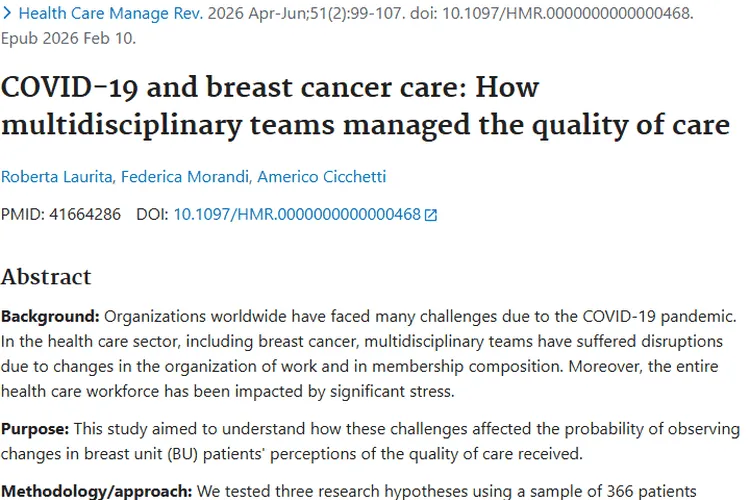Click the Epub 2026 Feb 10 text
750x500 pixels.
click(x=70, y=39)
